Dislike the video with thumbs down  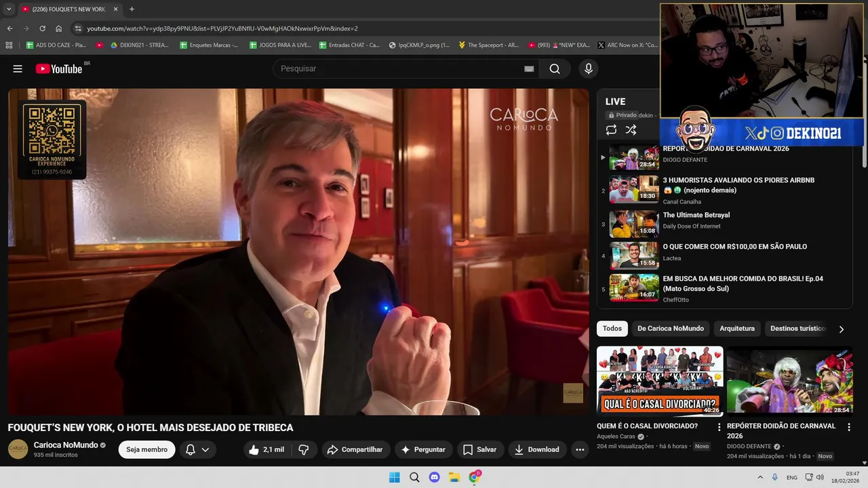click(x=304, y=449)
